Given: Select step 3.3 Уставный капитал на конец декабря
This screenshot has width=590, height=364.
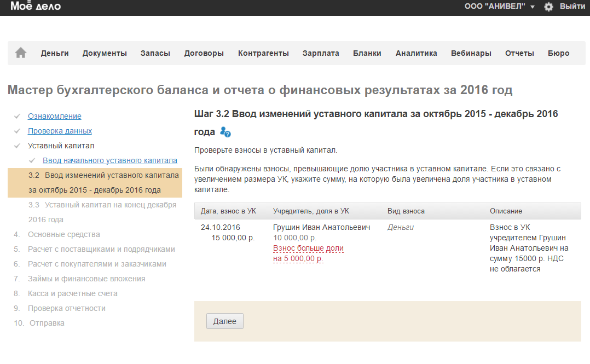Looking at the screenshot, I should (x=102, y=212).
